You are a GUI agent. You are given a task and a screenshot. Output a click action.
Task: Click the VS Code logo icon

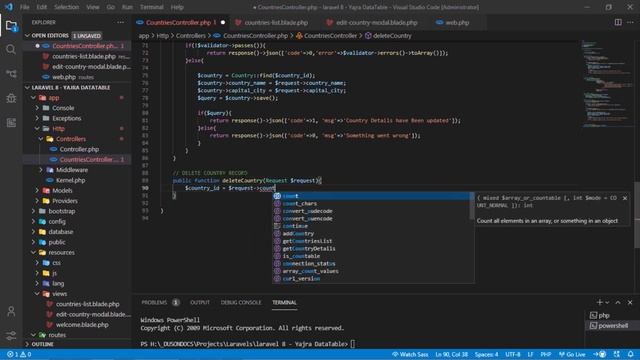tap(9, 7)
